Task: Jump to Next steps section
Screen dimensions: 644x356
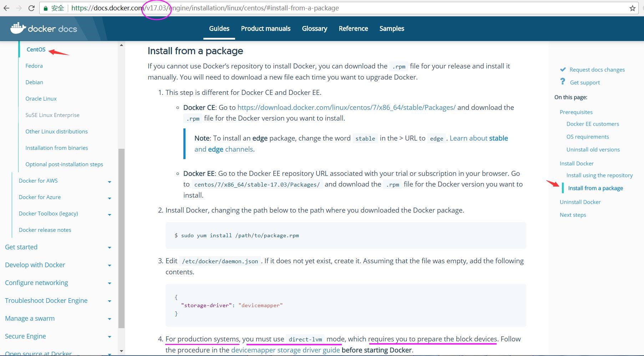Action: click(573, 215)
